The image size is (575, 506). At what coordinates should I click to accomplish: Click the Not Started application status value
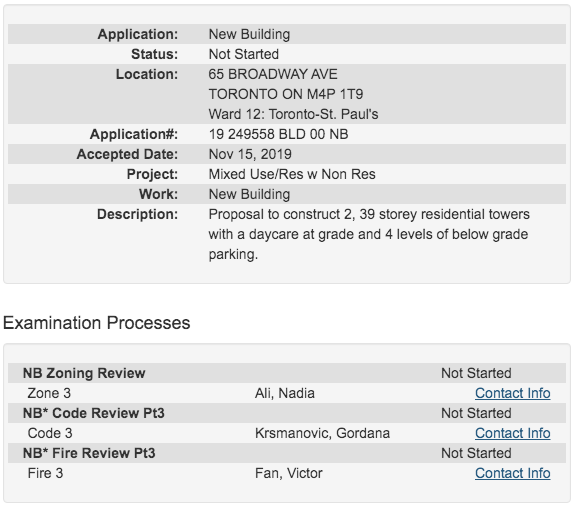click(x=243, y=54)
